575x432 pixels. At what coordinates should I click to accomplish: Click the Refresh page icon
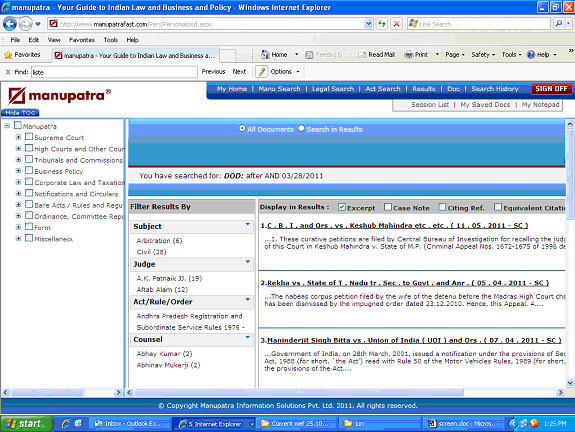(x=382, y=24)
